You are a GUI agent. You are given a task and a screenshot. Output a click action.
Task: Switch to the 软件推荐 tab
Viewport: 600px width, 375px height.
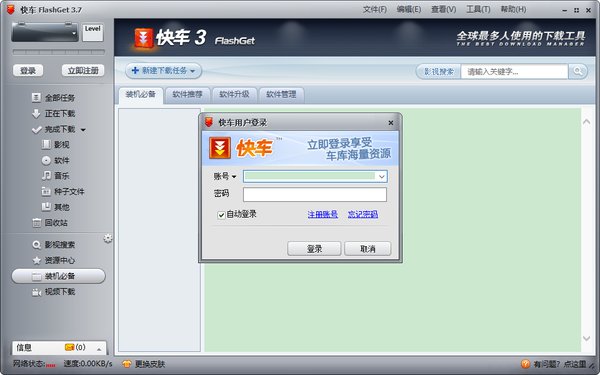point(188,95)
